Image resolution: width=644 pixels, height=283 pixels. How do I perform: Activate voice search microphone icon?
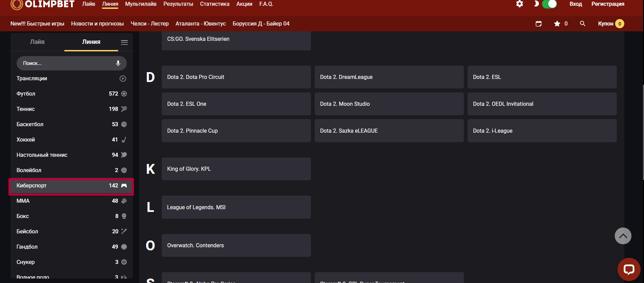(118, 63)
